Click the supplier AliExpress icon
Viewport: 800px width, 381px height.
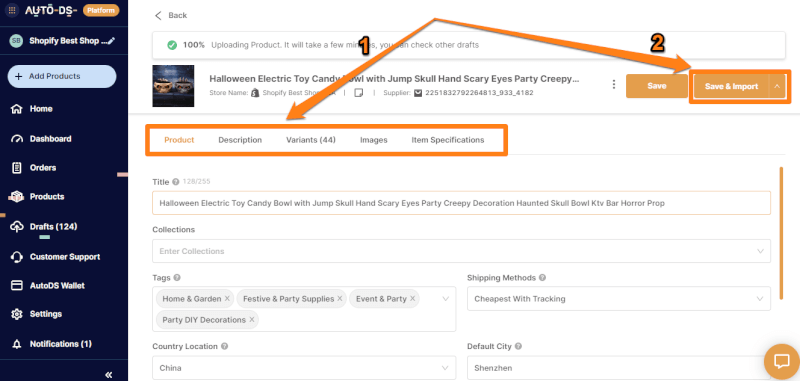tap(418, 93)
